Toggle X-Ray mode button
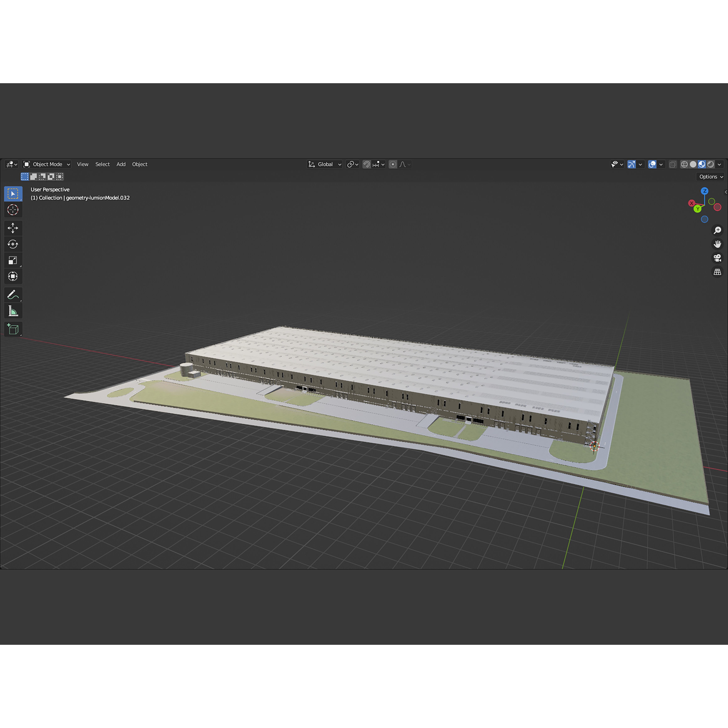The width and height of the screenshot is (728, 728). (x=673, y=164)
